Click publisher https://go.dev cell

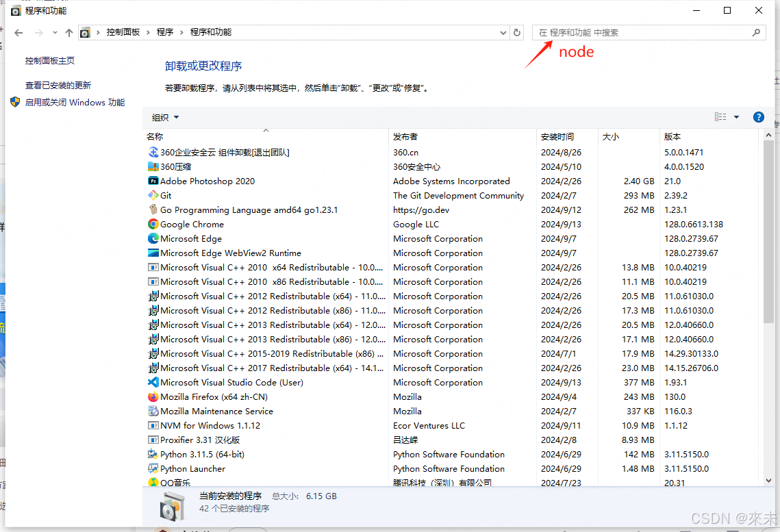click(x=421, y=210)
